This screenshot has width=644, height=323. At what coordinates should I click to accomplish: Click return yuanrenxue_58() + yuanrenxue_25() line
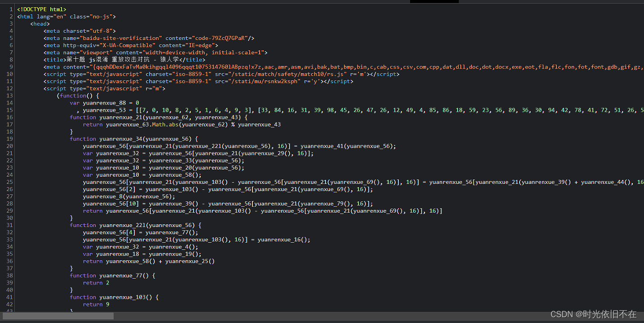[x=149, y=261]
